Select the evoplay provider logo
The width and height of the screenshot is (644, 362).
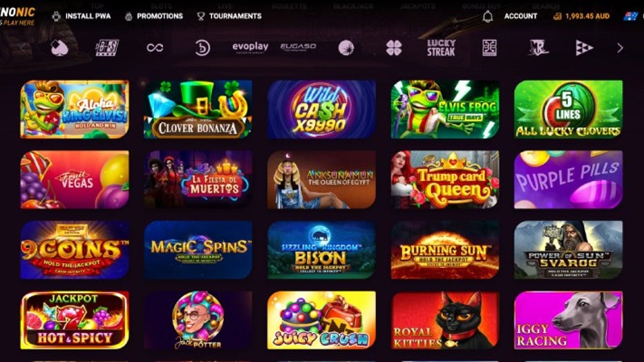(x=250, y=48)
